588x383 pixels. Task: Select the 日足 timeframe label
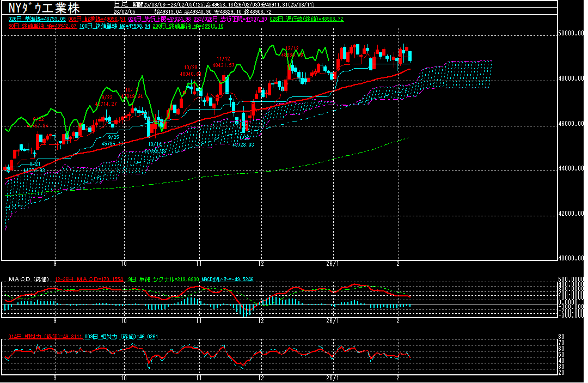pyautogui.click(x=121, y=4)
